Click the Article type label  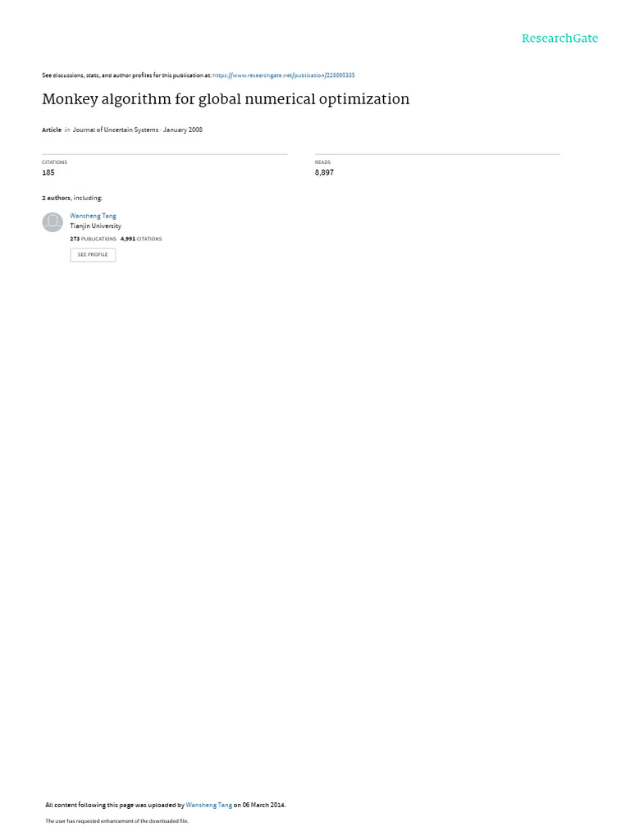(52, 130)
